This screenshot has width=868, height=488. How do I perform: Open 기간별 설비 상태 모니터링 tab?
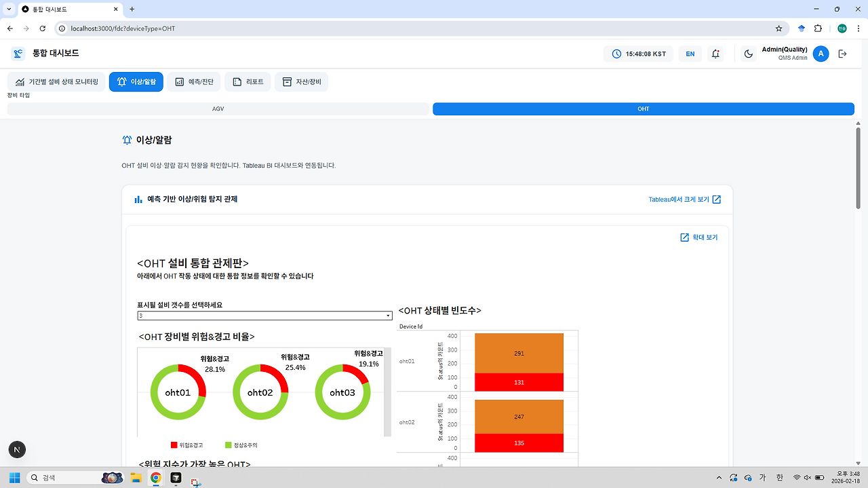[x=57, y=81]
